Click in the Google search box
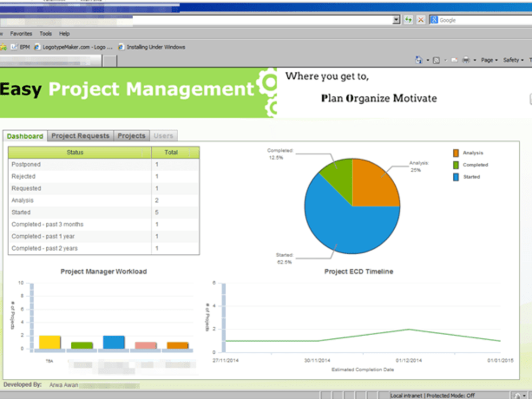The width and height of the screenshot is (532, 399). pyautogui.click(x=485, y=20)
